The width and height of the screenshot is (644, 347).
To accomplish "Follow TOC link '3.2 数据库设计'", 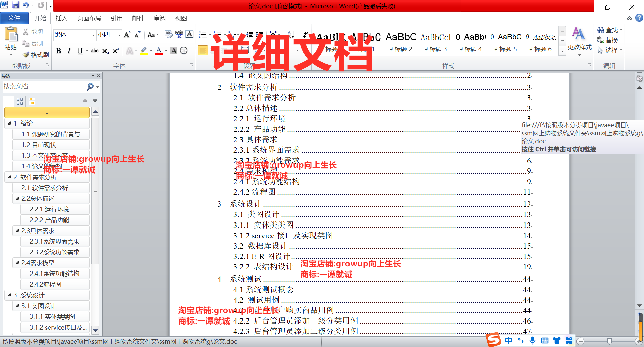I will pos(382,246).
